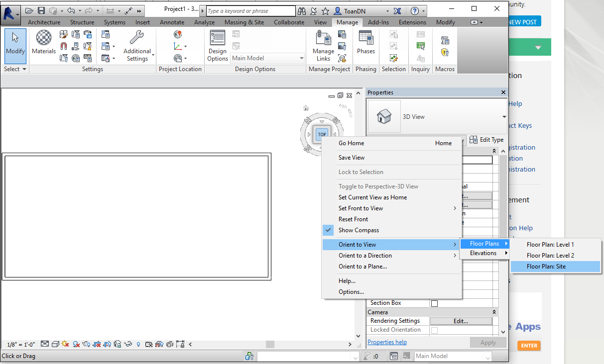Open the status bar Main Model dropdown
Image resolution: width=604 pixels, height=364 pixels.
[453, 356]
